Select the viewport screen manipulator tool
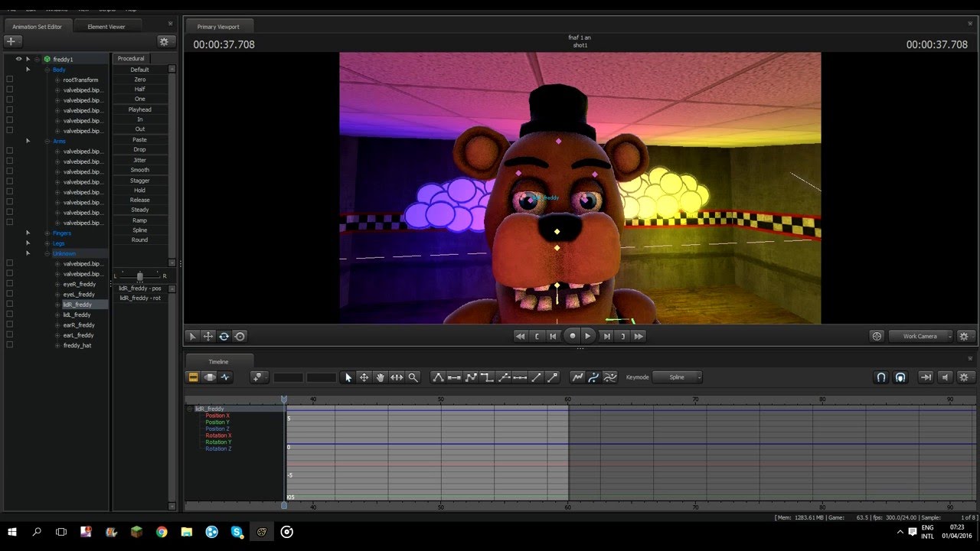The width and height of the screenshot is (980, 551). pos(240,336)
